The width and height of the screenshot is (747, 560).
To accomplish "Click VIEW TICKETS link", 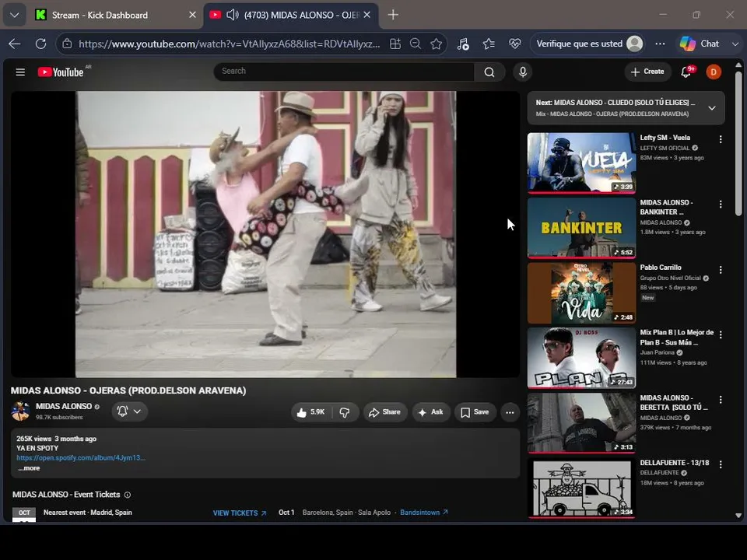I will pos(240,513).
